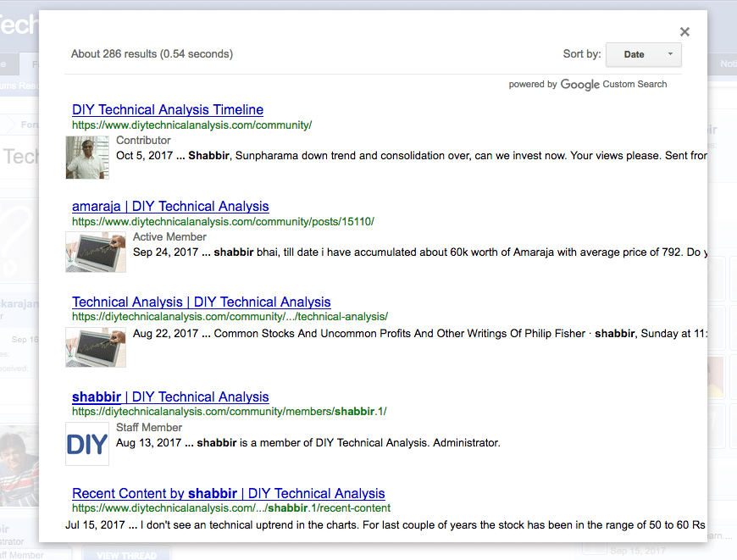Open the Technical Analysis result title link
This screenshot has height=560, width=737.
pos(201,302)
